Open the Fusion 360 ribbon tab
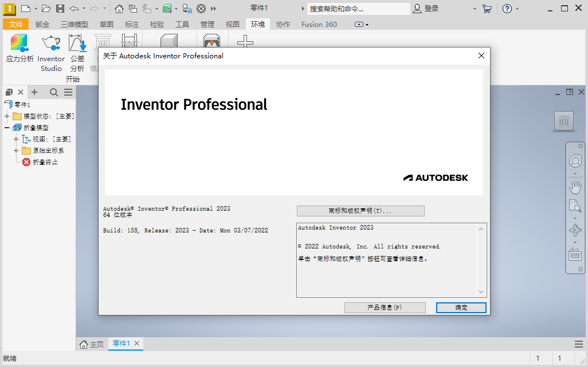 coord(319,24)
